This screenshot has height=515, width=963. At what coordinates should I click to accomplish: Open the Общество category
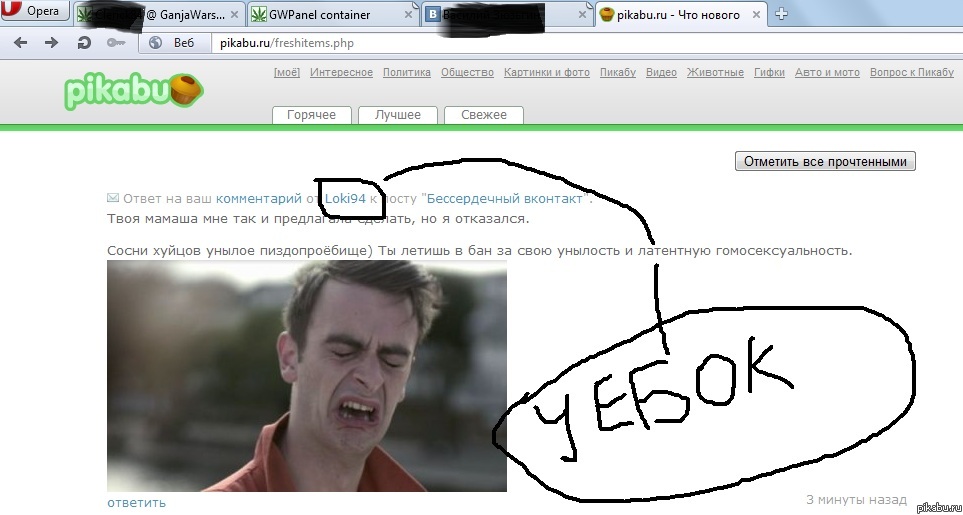(x=467, y=72)
